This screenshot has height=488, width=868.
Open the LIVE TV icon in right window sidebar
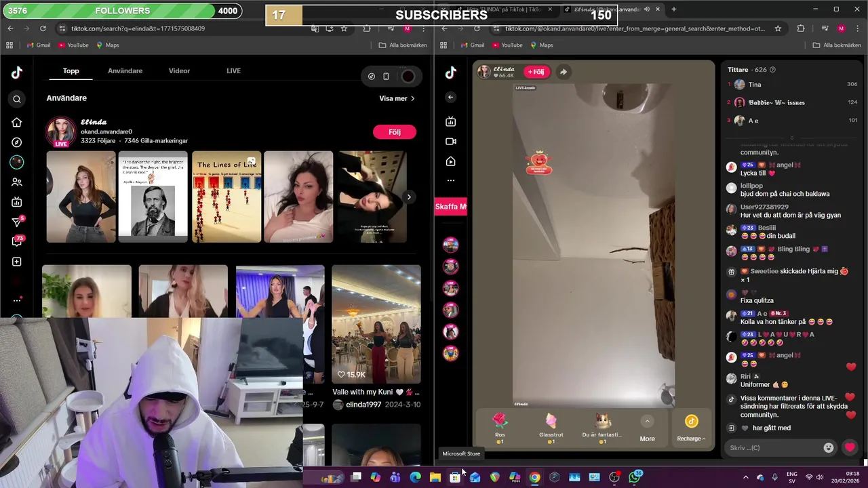tap(451, 121)
